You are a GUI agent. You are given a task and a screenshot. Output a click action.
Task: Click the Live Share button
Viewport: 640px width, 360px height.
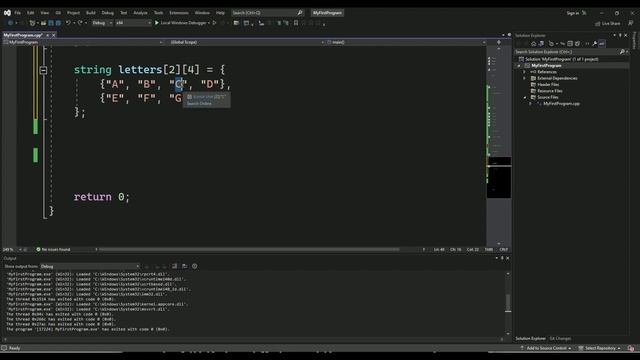(607, 24)
